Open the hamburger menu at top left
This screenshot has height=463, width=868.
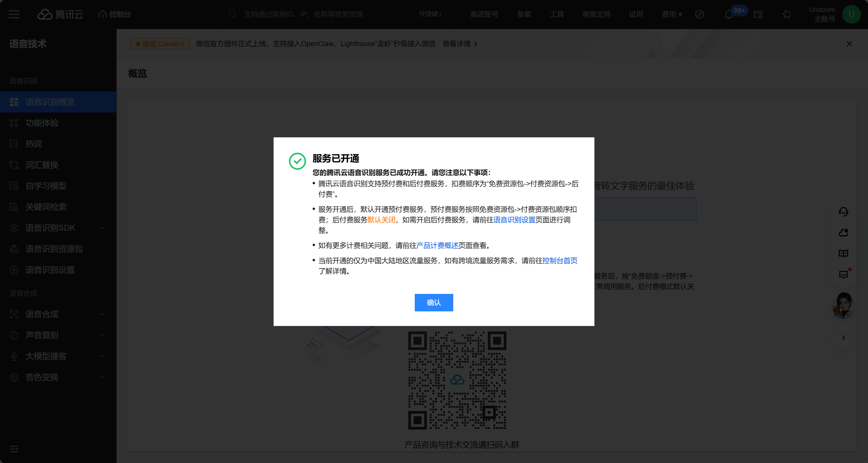click(x=14, y=14)
